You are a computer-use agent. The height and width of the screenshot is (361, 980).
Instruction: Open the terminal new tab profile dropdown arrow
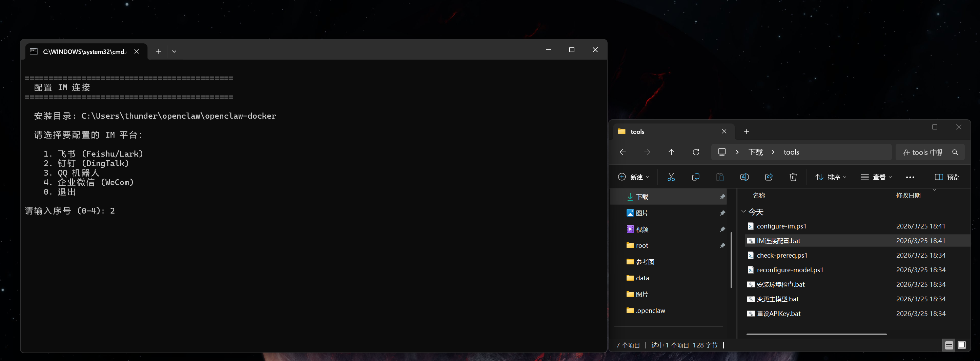click(x=174, y=52)
